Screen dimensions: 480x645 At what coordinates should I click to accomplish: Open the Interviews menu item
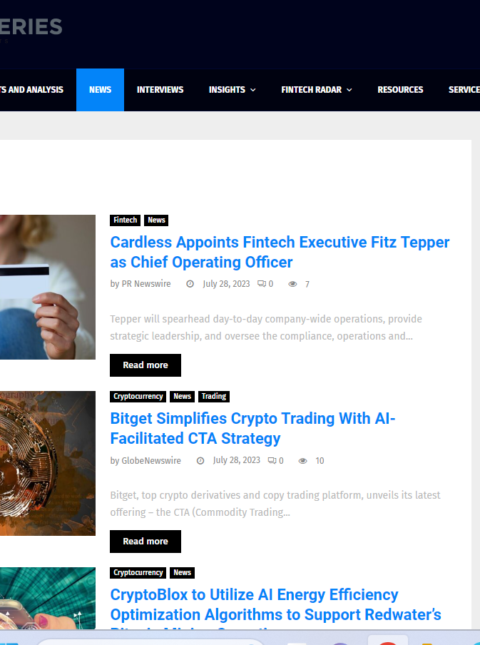click(x=160, y=90)
